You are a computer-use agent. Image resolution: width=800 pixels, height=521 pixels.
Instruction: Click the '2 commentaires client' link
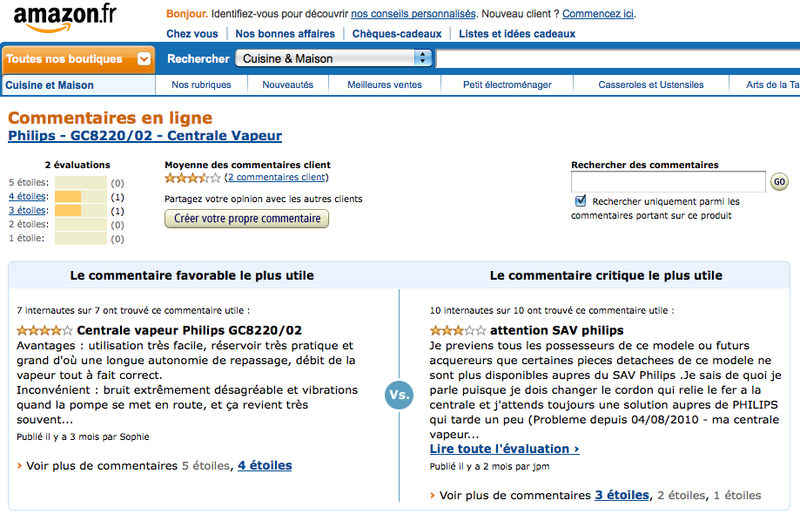[x=277, y=177]
